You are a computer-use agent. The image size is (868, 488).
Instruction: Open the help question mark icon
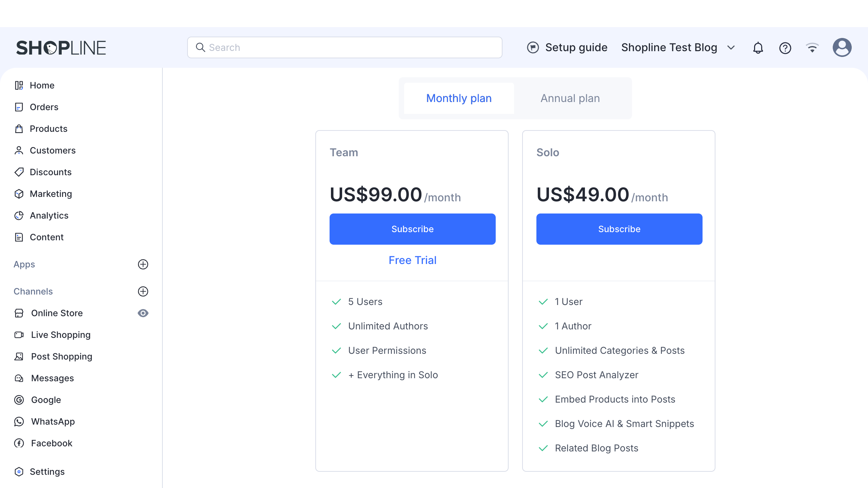pos(785,48)
